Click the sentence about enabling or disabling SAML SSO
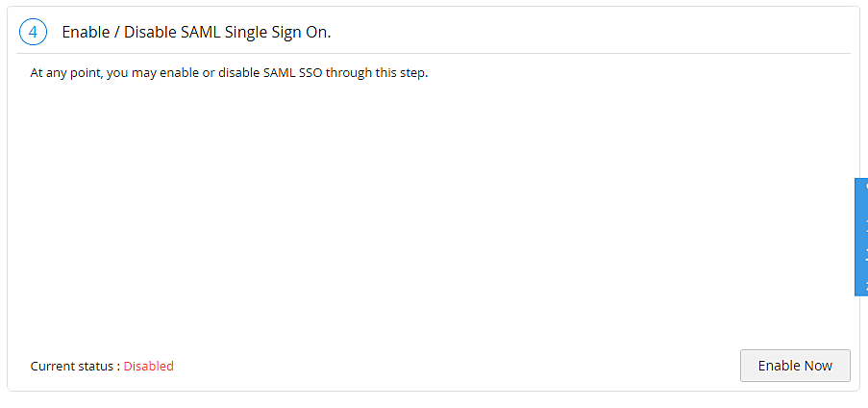 coord(229,72)
